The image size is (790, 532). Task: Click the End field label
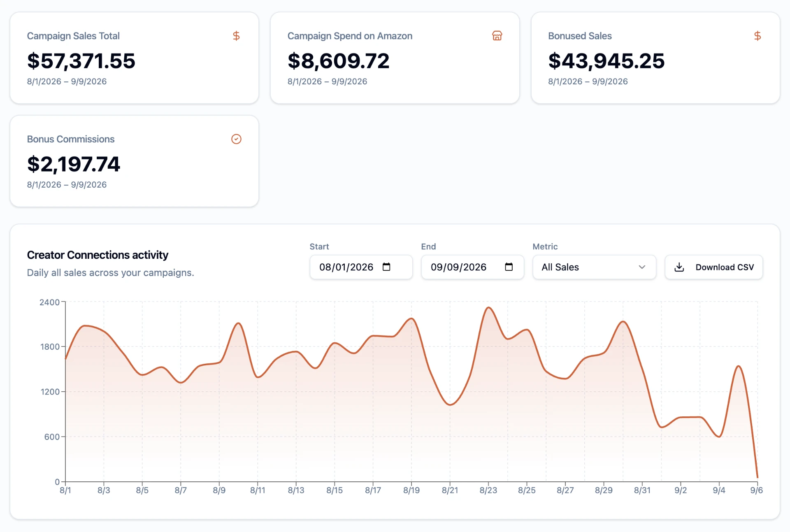pos(428,246)
